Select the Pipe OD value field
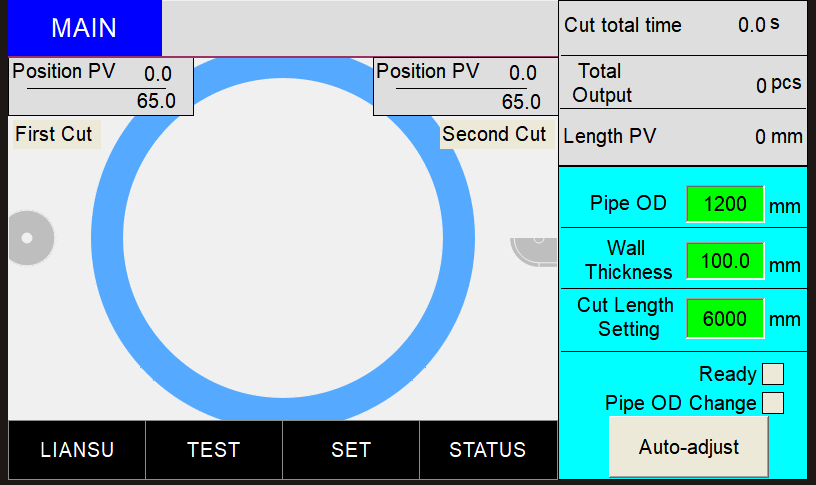 coord(725,203)
